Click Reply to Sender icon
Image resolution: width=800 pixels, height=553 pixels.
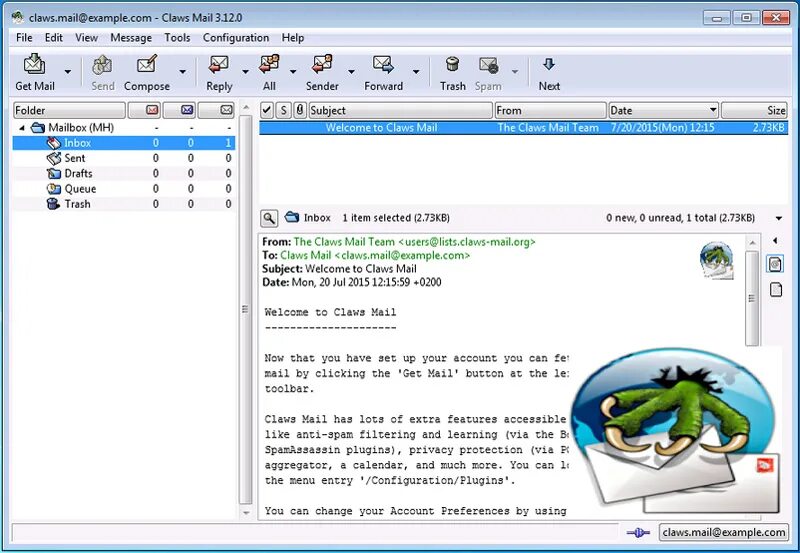pos(322,64)
